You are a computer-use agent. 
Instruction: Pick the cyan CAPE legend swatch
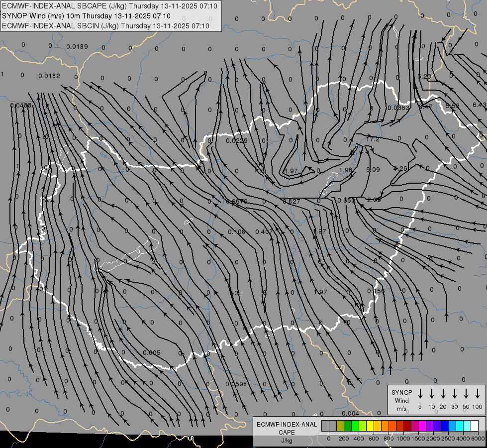pos(459,426)
